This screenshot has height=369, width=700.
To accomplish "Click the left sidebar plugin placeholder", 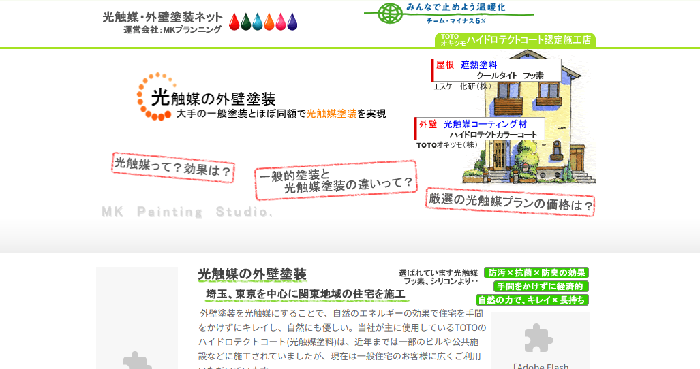I will 137,318.
